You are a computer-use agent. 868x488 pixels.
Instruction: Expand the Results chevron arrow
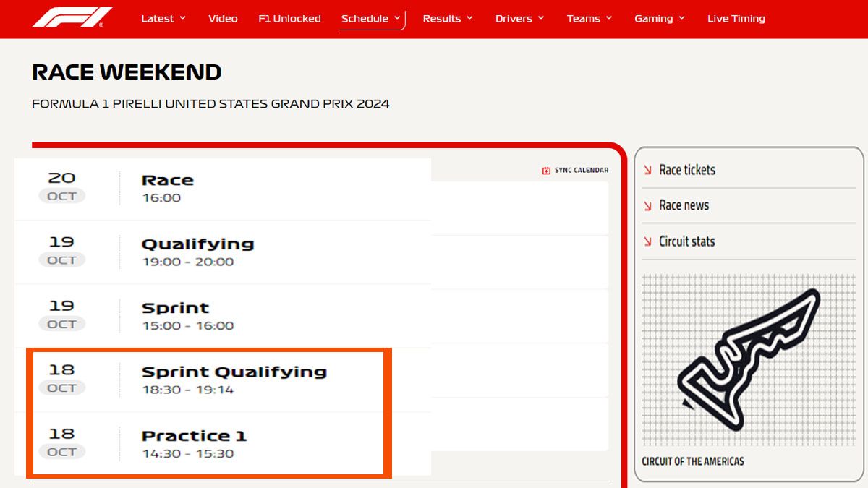click(x=469, y=18)
